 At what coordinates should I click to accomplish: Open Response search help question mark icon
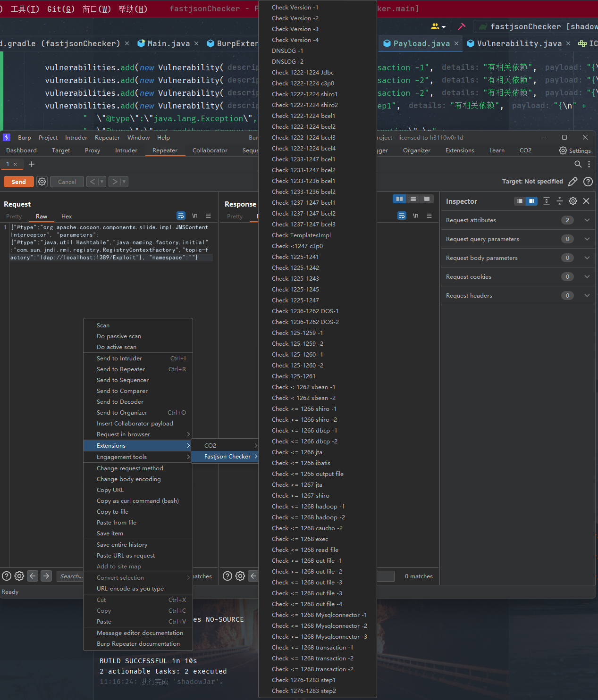[227, 576]
